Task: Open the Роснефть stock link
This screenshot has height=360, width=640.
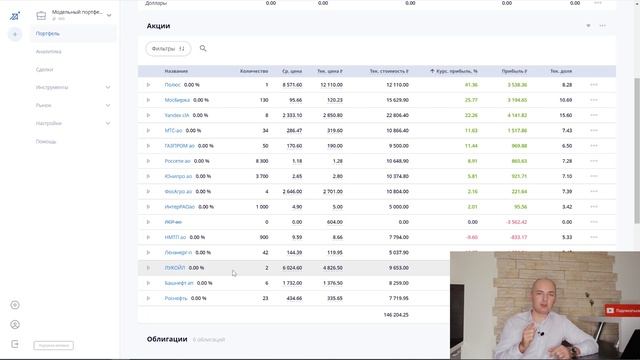Action: tap(176, 298)
